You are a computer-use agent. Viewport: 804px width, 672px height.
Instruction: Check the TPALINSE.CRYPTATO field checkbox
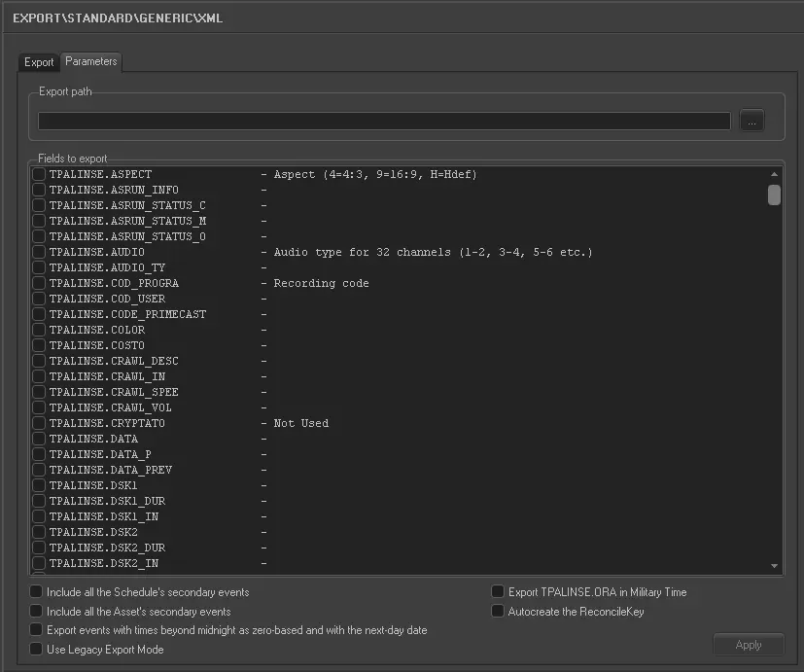[39, 423]
